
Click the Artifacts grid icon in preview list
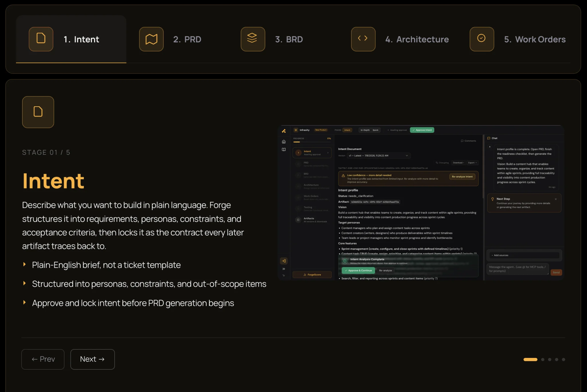click(x=298, y=220)
